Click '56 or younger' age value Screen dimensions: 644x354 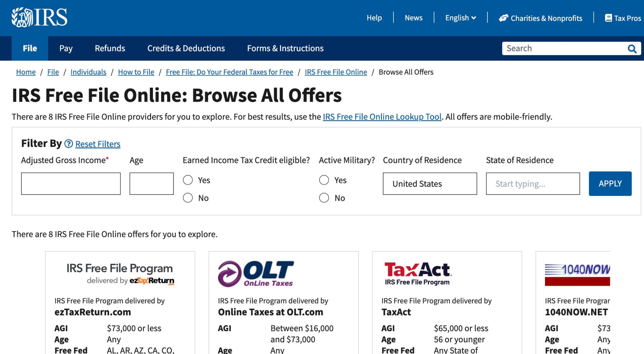[459, 340]
